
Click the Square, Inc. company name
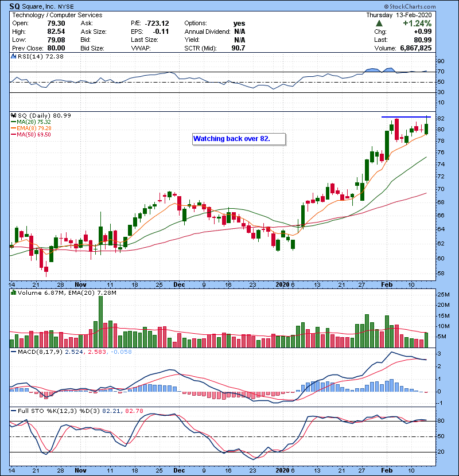pos(39,6)
